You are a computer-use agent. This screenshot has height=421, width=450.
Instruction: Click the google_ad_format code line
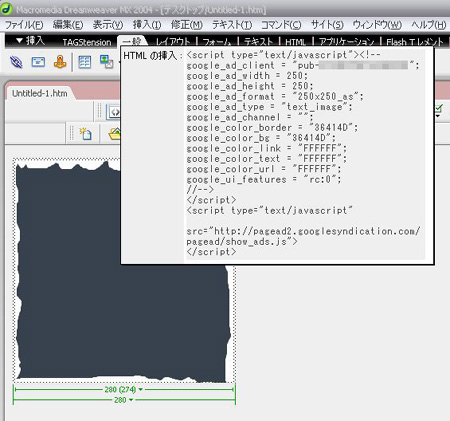(x=275, y=96)
